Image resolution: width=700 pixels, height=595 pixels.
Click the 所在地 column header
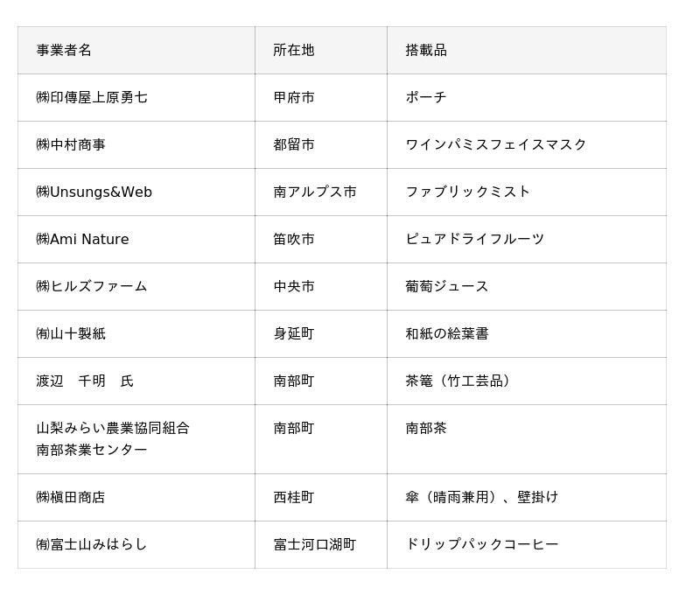click(x=293, y=50)
